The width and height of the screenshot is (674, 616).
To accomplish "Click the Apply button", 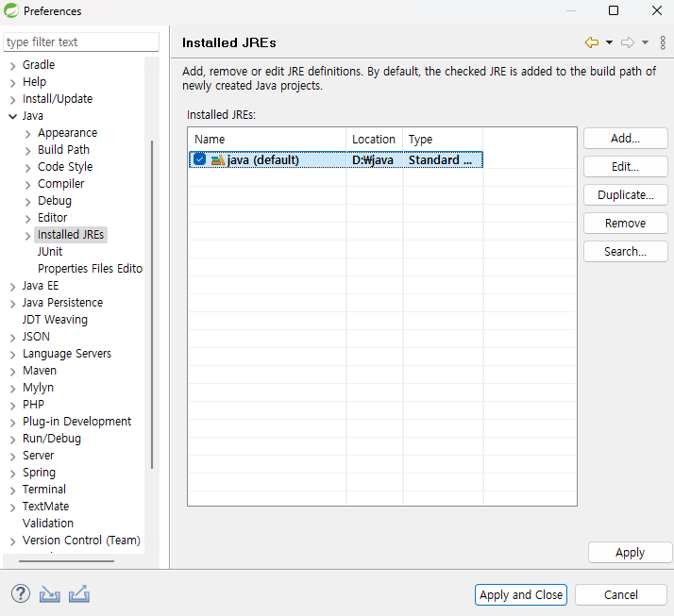I will (x=631, y=553).
